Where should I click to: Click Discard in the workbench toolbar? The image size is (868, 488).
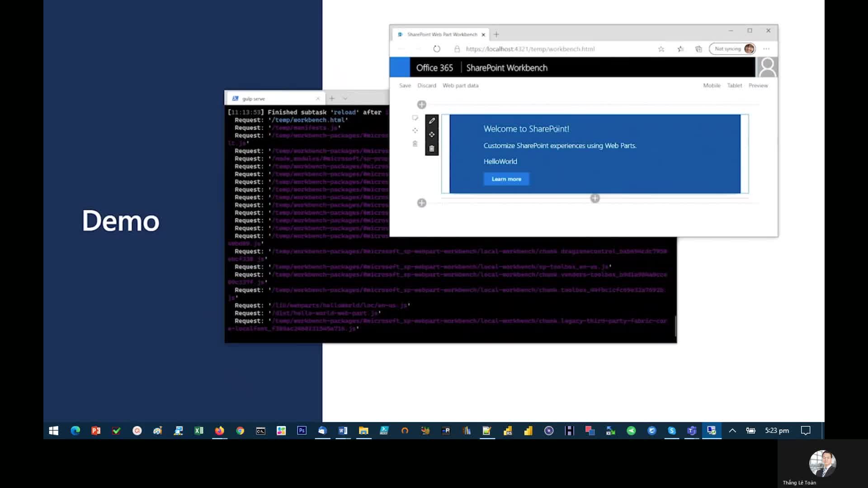(x=427, y=85)
